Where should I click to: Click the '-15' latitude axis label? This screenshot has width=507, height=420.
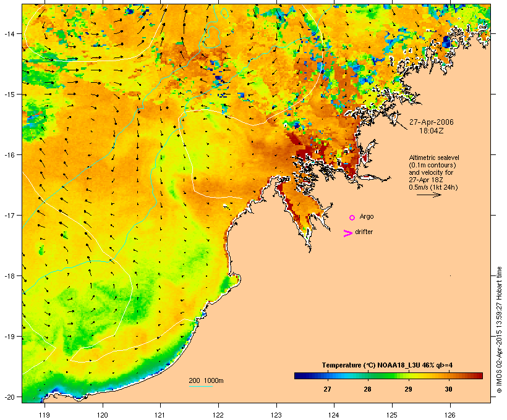click(9, 94)
